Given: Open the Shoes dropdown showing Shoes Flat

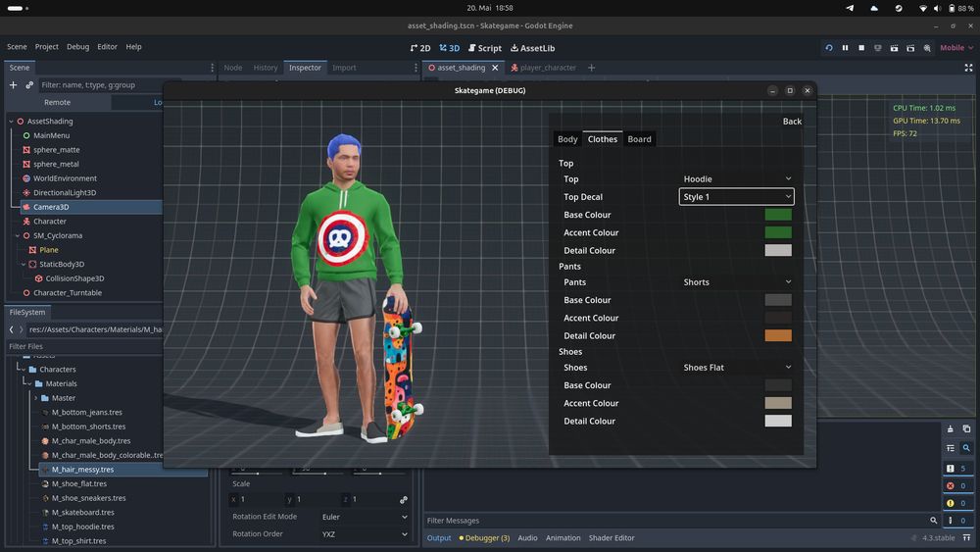Looking at the screenshot, I should pyautogui.click(x=736, y=368).
